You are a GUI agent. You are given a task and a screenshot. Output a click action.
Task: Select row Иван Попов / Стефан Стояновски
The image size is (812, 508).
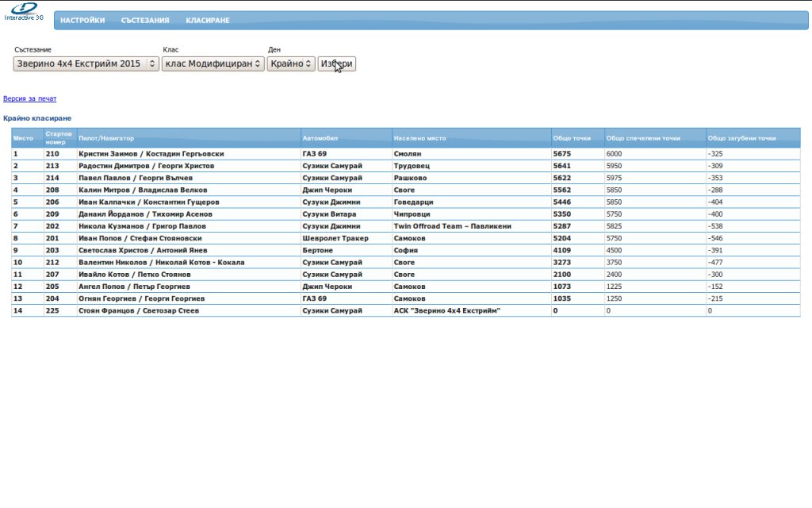click(405, 238)
